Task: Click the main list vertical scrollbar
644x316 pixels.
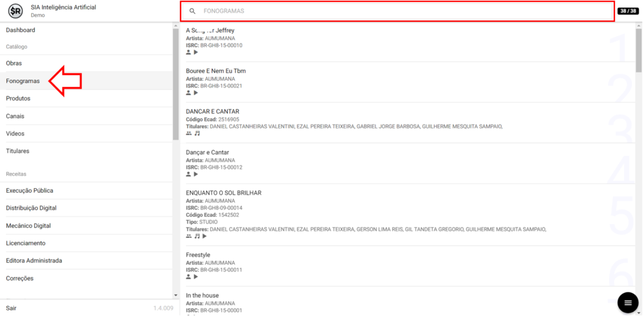Action: click(x=638, y=50)
